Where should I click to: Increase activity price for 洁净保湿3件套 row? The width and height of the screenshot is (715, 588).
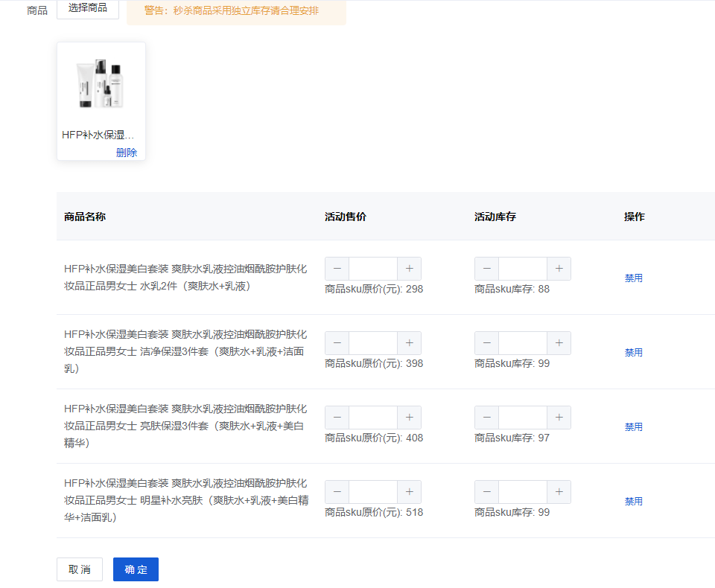click(x=410, y=343)
